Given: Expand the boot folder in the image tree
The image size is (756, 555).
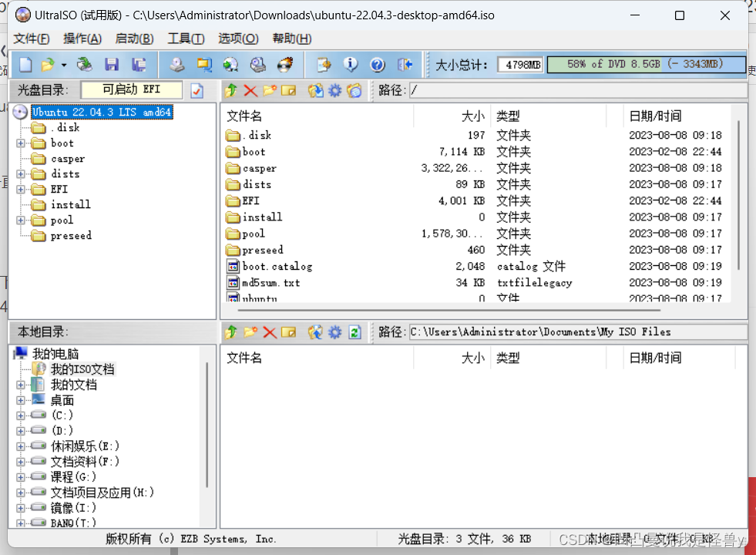Looking at the screenshot, I should click(x=20, y=143).
